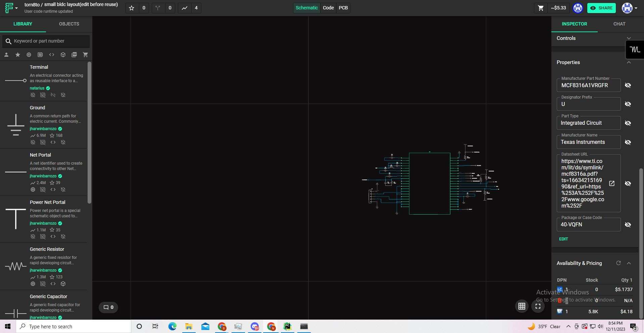
Task: Filter library by starred parts
Action: (x=18, y=55)
